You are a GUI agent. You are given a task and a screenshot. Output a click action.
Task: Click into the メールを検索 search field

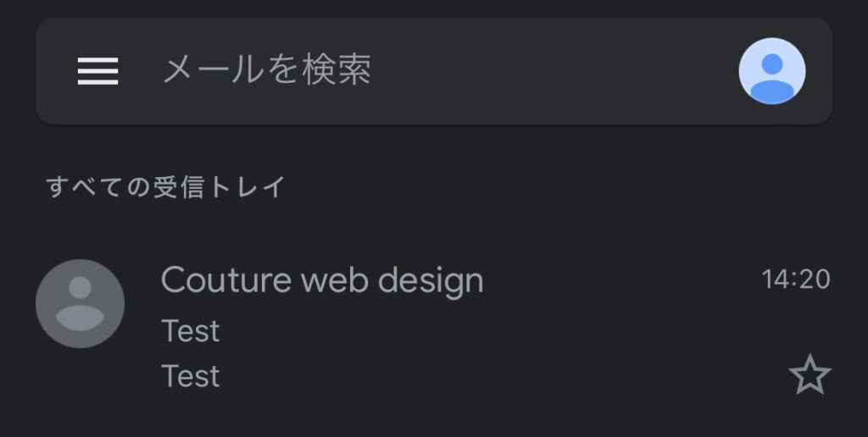pyautogui.click(x=433, y=71)
